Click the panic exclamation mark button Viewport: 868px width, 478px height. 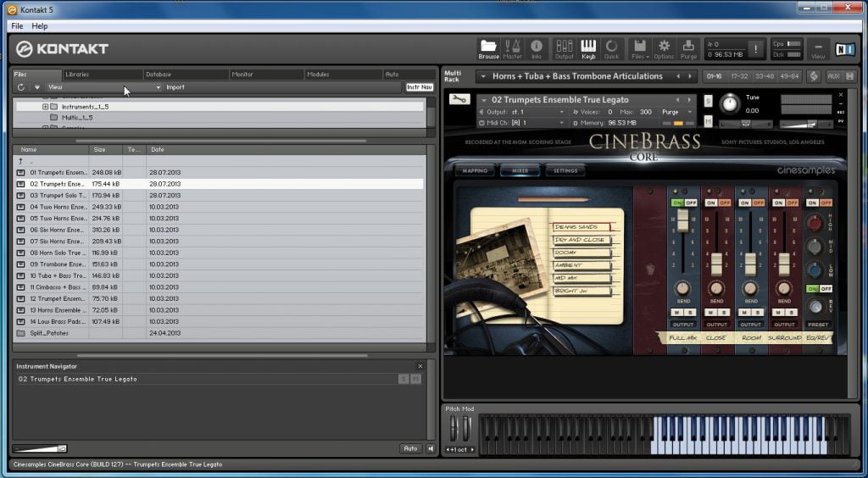click(x=755, y=48)
